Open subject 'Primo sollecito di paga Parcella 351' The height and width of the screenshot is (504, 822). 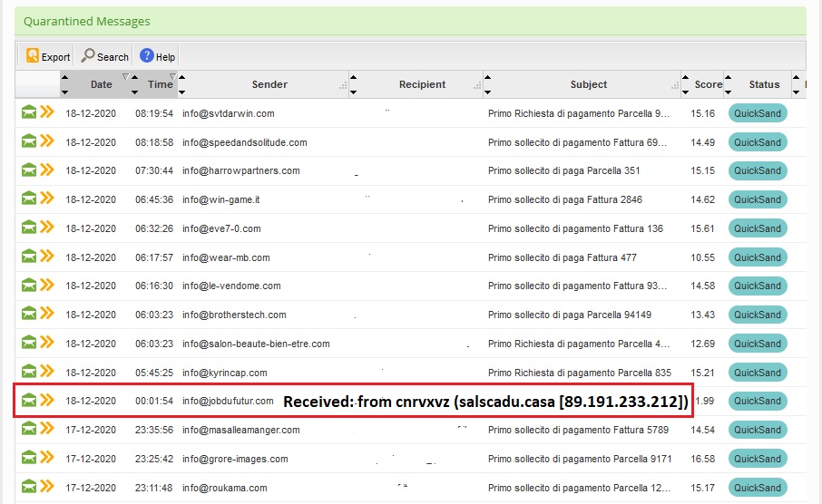coord(563,170)
